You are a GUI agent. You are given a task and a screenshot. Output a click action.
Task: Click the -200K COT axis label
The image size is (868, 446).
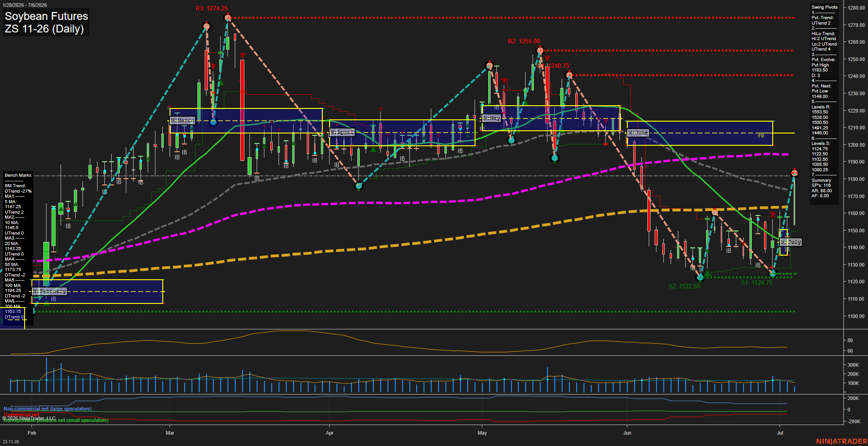854,421
